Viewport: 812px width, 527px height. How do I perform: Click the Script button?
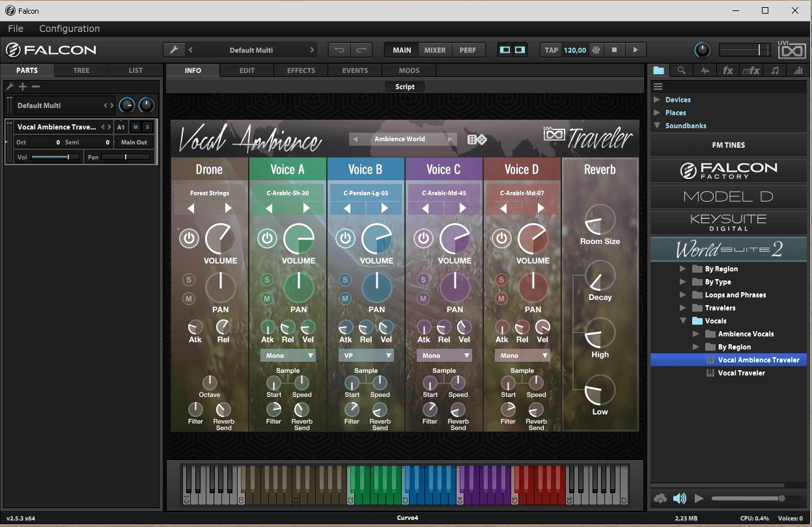[405, 87]
